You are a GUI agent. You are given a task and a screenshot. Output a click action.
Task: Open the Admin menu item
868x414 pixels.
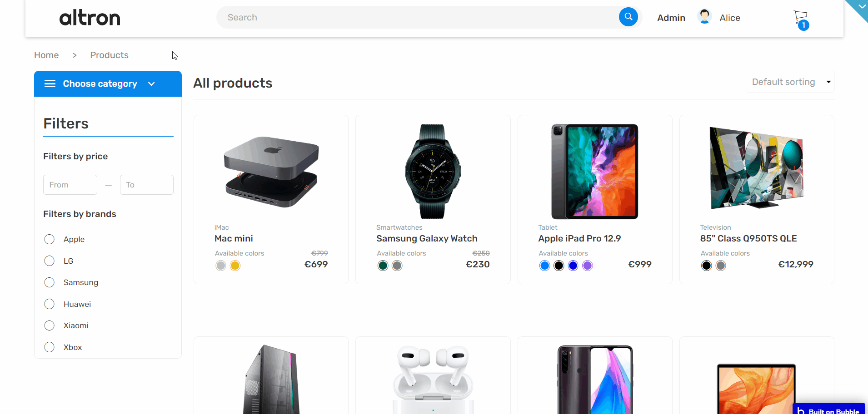(x=671, y=18)
